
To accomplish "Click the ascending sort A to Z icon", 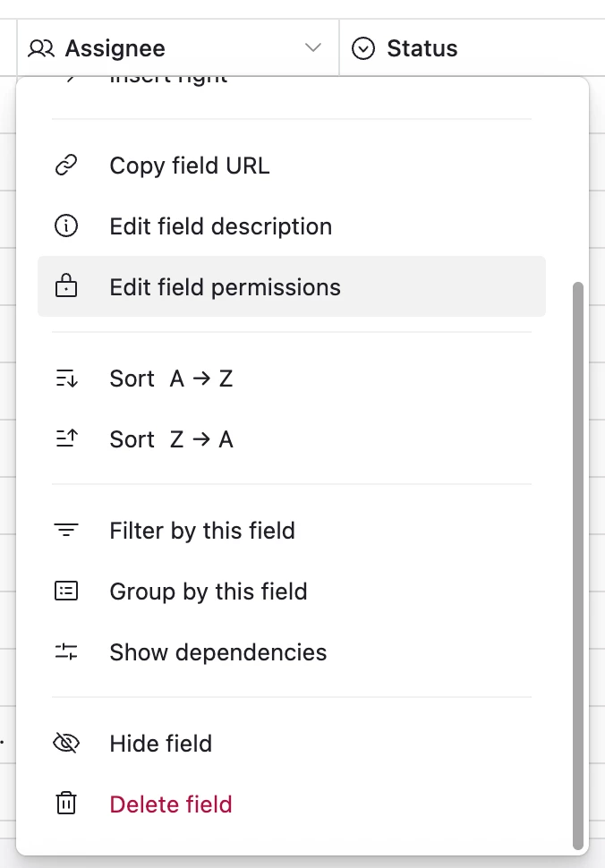I will 66,379.
